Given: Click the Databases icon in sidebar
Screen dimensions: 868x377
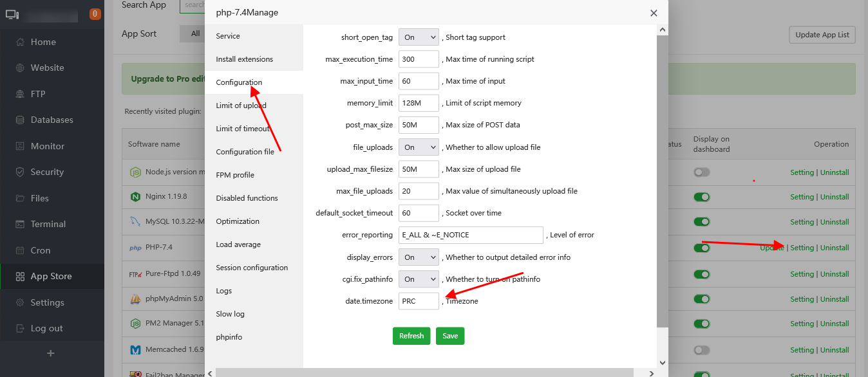Looking at the screenshot, I should (x=19, y=120).
